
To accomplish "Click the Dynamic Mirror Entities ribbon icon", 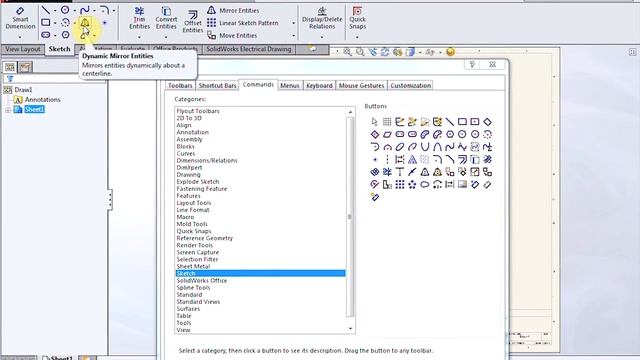I will tap(84, 22).
